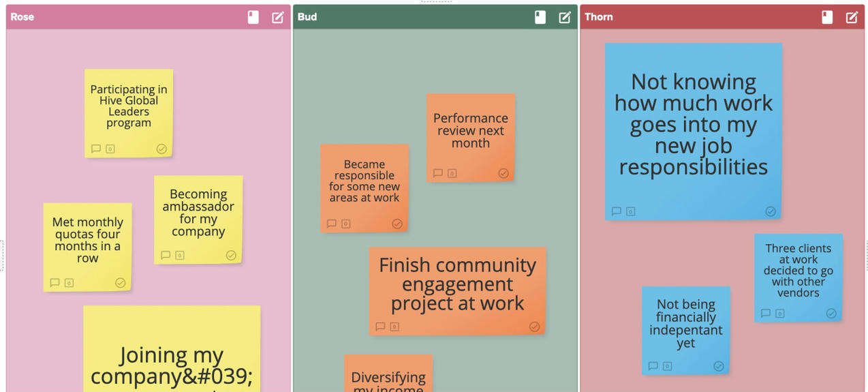Open comments on 'Three clients at work' note
Viewport: 868px width, 392px height.
[766, 314]
